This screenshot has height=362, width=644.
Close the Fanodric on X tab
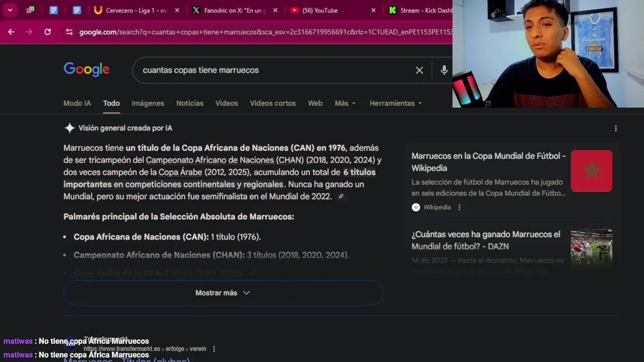coord(275,10)
